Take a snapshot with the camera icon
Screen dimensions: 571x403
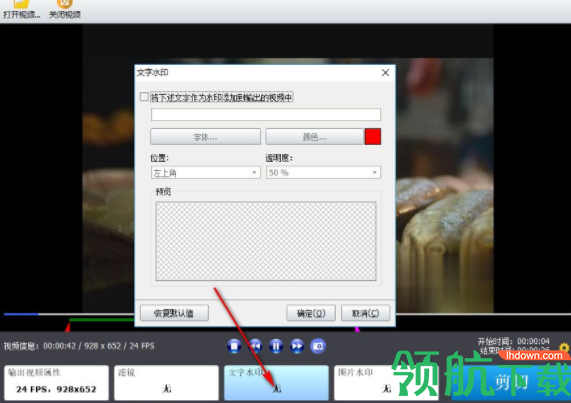pos(318,346)
